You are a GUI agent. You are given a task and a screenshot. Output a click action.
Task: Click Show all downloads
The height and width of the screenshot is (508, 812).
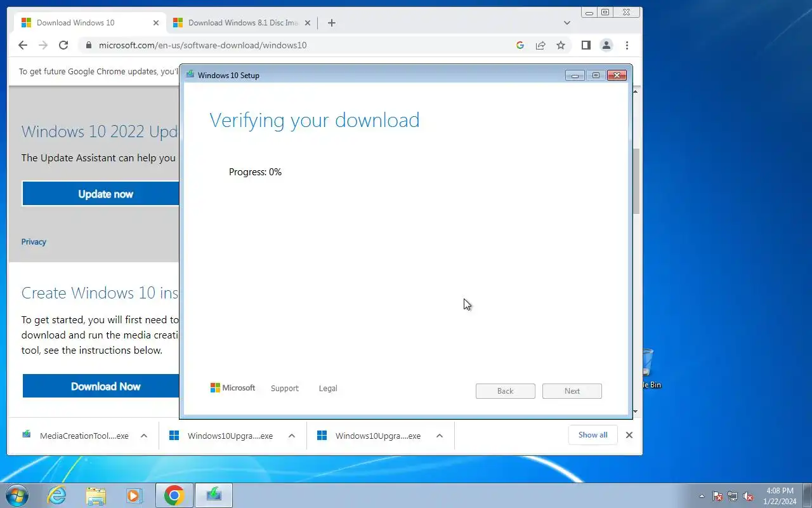tap(593, 435)
